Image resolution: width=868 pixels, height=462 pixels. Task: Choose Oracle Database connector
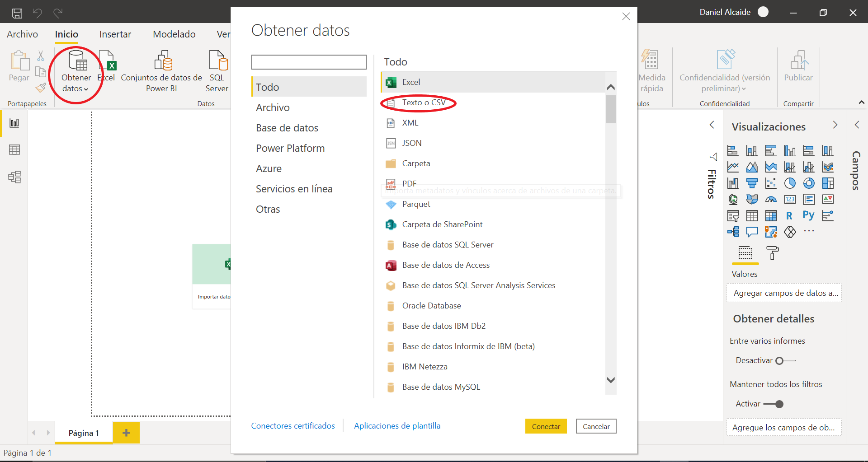(493, 306)
